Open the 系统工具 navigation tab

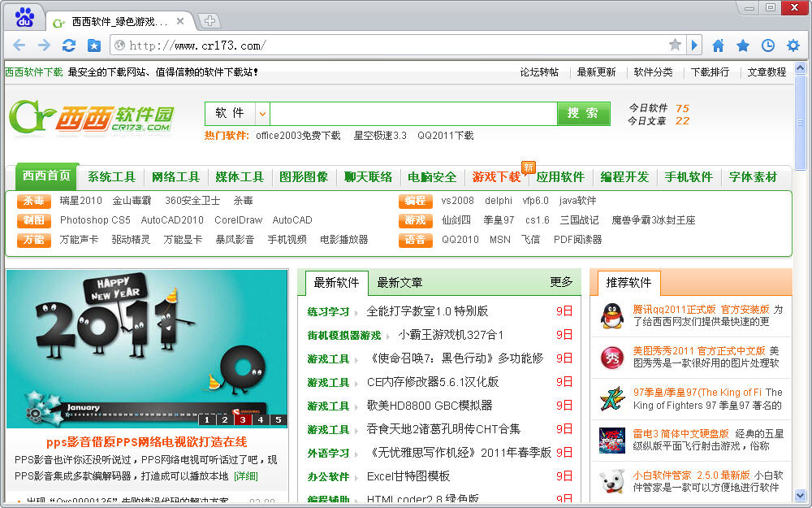click(111, 177)
